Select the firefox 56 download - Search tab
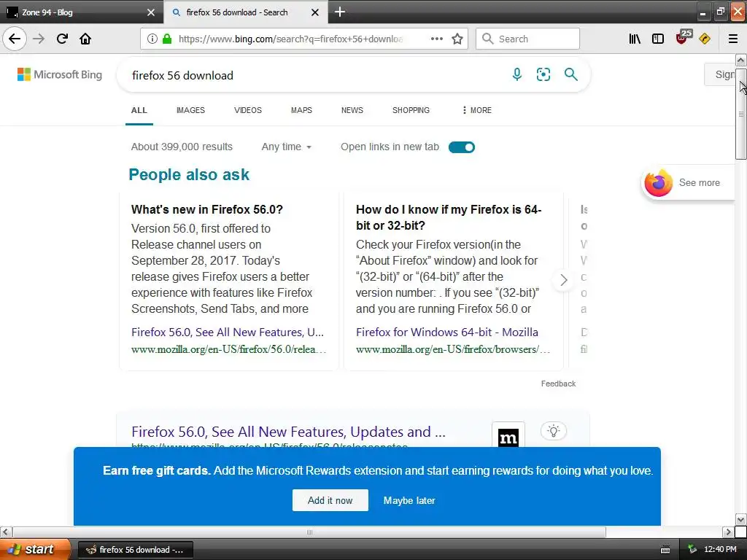This screenshot has height=560, width=747. [x=239, y=12]
